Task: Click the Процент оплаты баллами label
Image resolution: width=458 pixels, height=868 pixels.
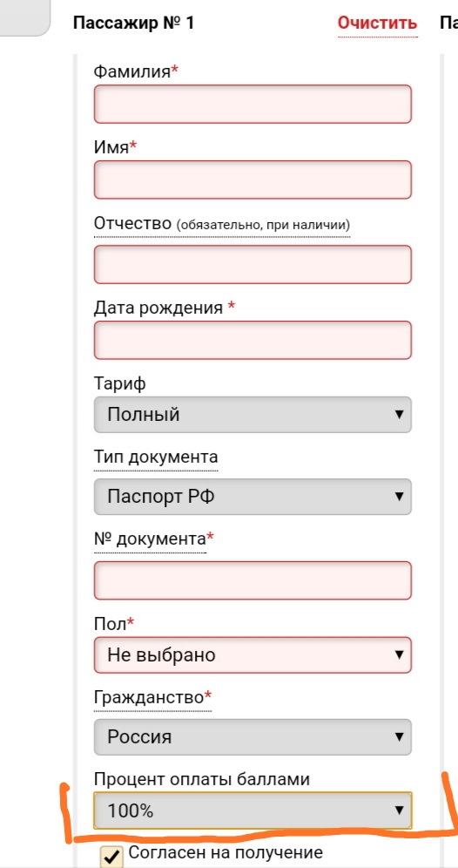Action: tap(202, 779)
